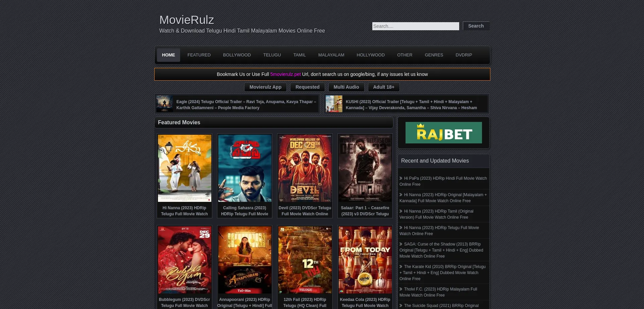
Task: Open the Multi Audio button
Action: coord(346,87)
